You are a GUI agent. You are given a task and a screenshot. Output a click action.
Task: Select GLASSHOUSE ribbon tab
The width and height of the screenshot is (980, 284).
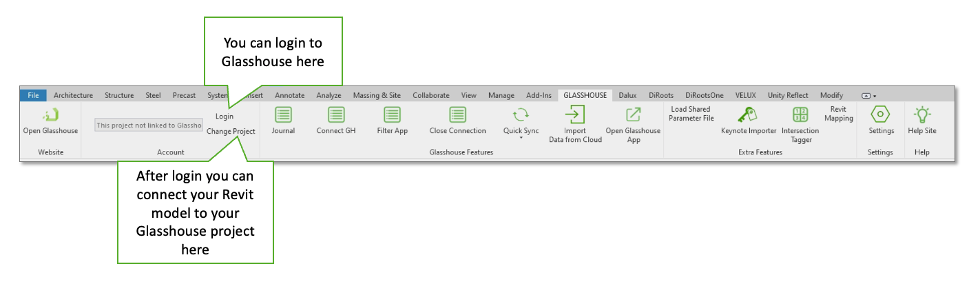[585, 95]
